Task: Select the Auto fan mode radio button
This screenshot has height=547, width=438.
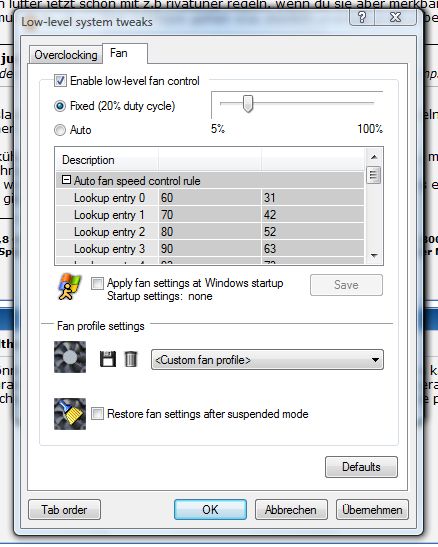Action: click(x=60, y=130)
